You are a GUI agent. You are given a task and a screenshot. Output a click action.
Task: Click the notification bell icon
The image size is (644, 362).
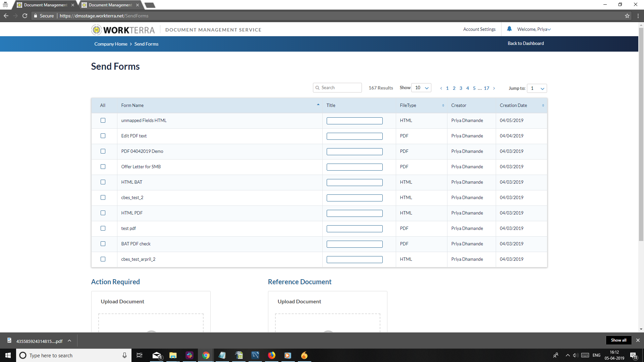coord(509,29)
